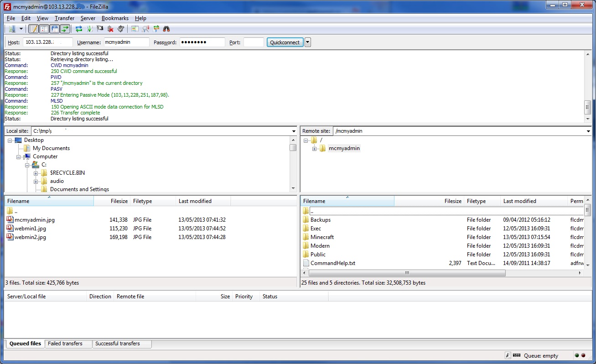596x364 pixels.
Task: Toggle synchronized browsing icon
Action: tap(156, 29)
